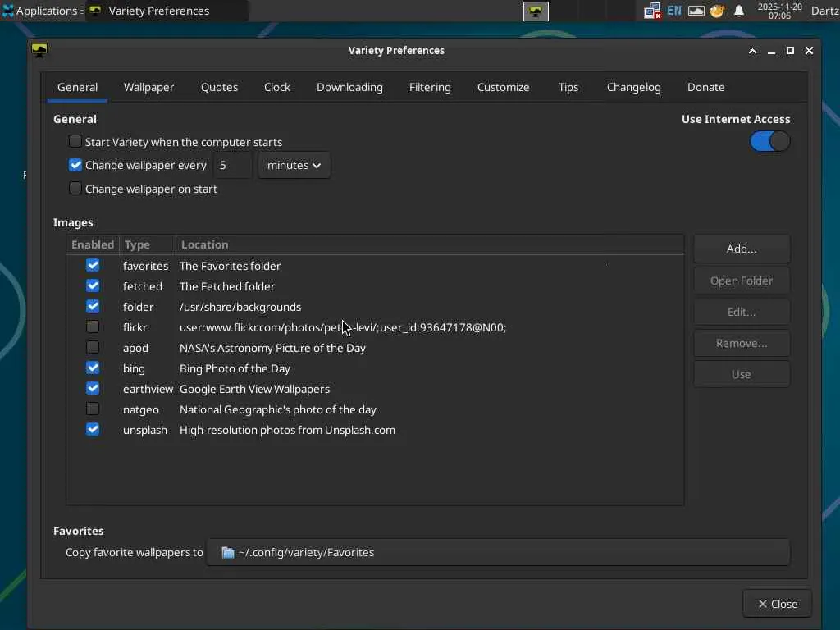
Task: Click the date and time clock in panel
Action: tap(779, 11)
